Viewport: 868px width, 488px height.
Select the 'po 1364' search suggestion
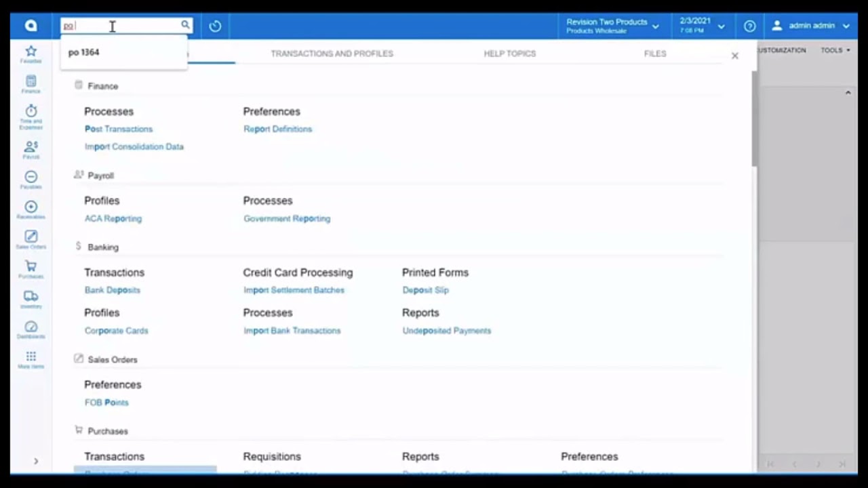(83, 52)
